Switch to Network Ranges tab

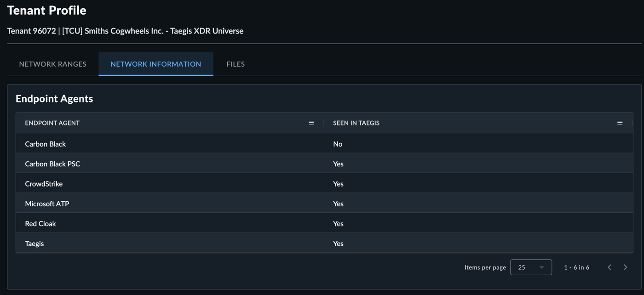[53, 64]
